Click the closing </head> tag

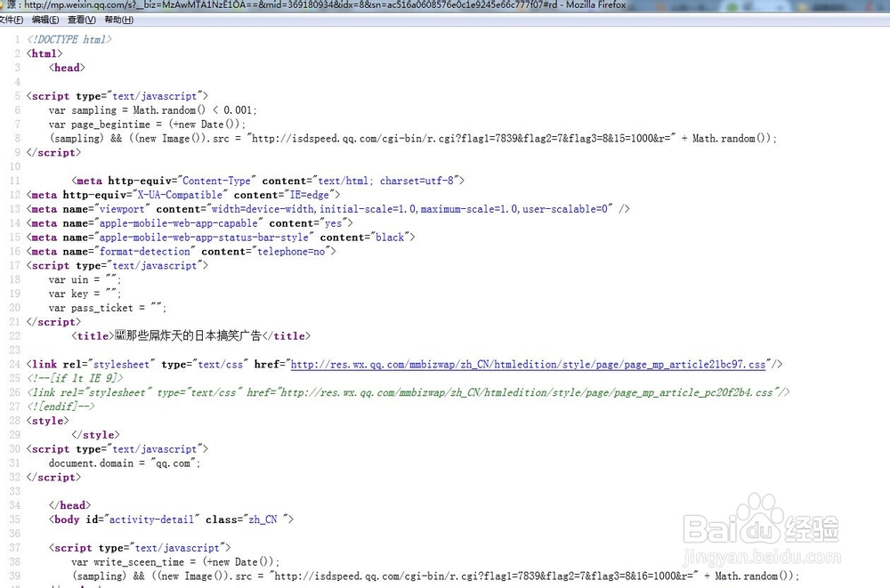(69, 505)
